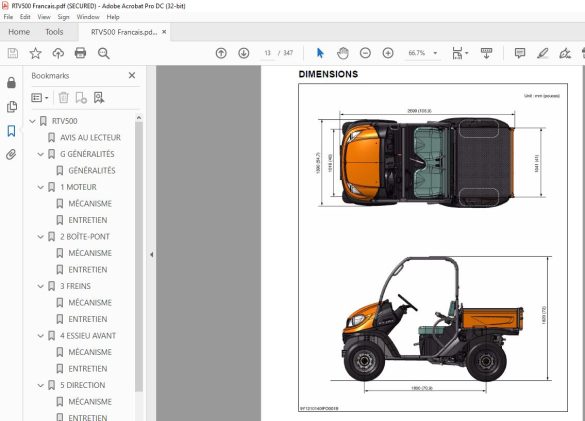Go to previous page arrow

(221, 53)
